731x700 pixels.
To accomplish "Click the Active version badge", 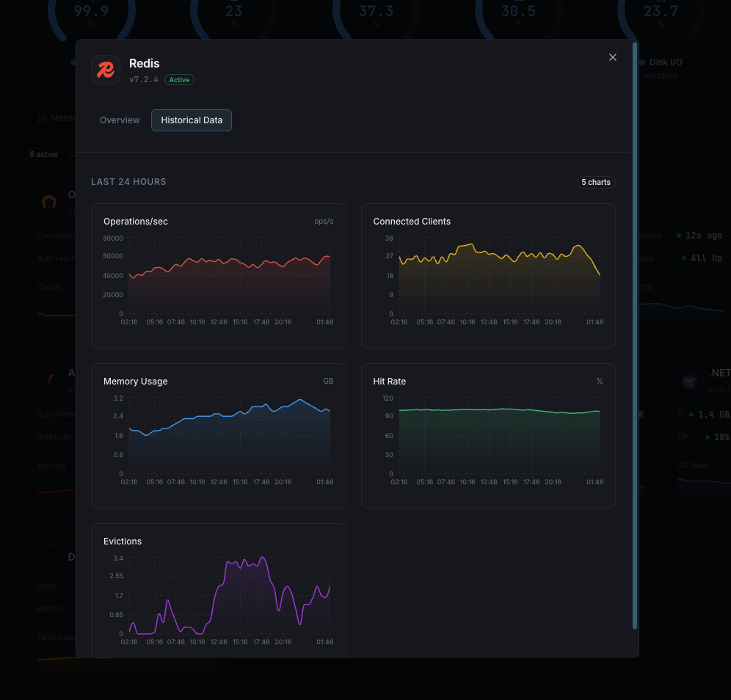I will 179,79.
